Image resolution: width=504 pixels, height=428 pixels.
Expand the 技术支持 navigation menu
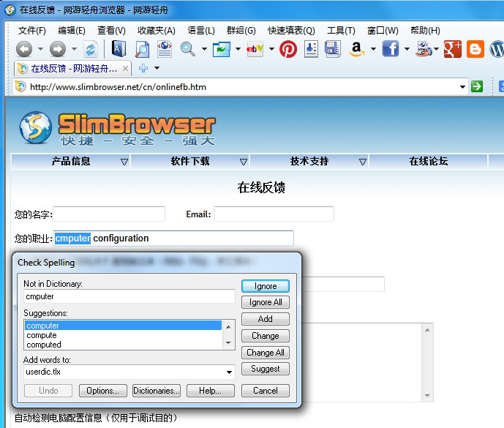363,162
